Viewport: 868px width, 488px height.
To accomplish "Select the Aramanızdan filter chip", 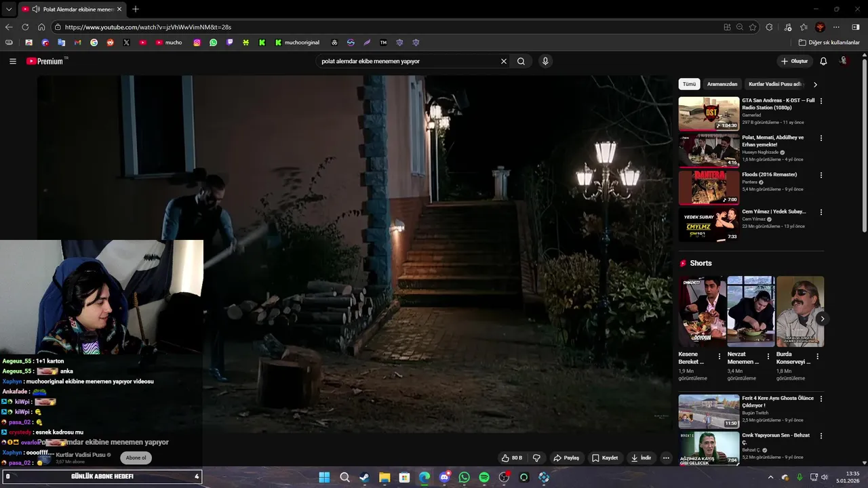I will click(722, 84).
